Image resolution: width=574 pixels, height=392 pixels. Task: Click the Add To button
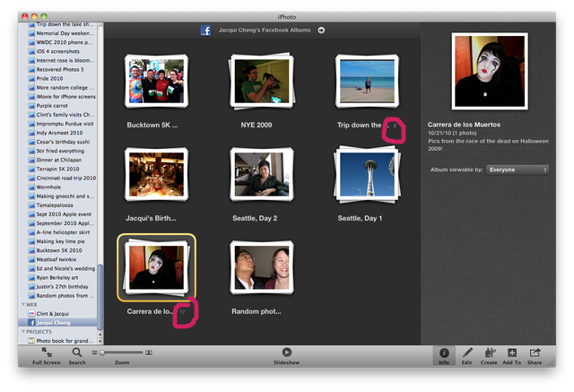[x=512, y=356]
